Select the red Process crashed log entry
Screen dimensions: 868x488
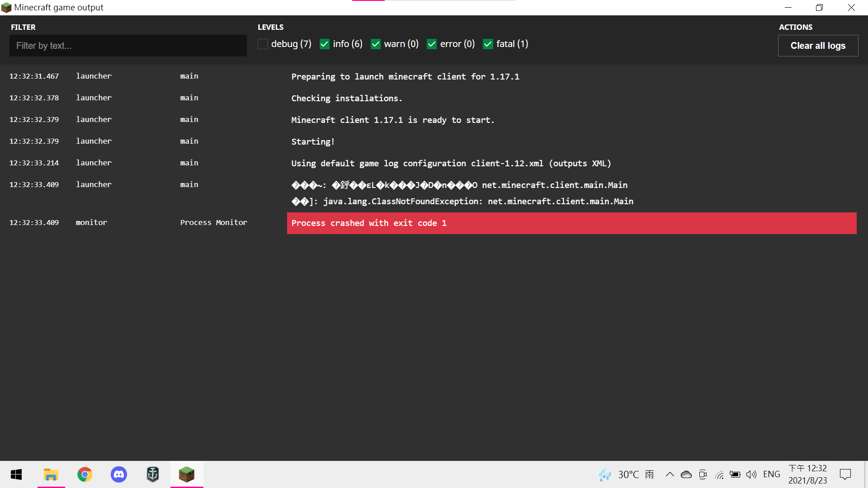pyautogui.click(x=571, y=223)
